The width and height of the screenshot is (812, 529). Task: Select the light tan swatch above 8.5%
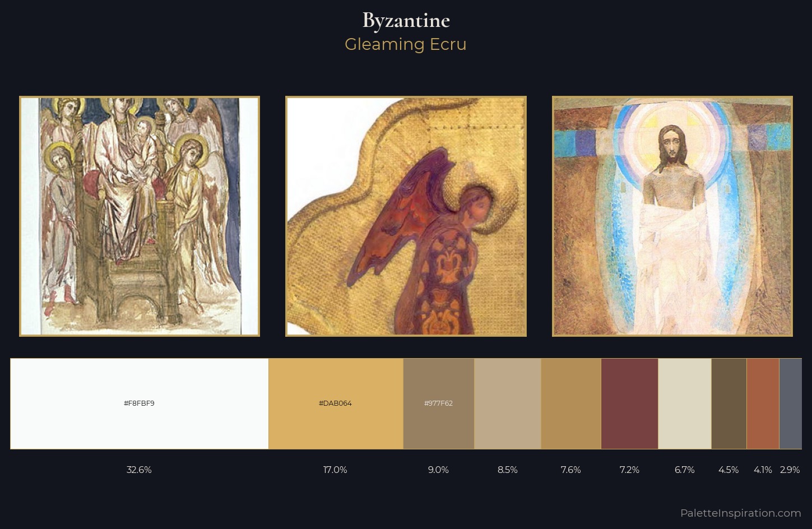click(508, 403)
